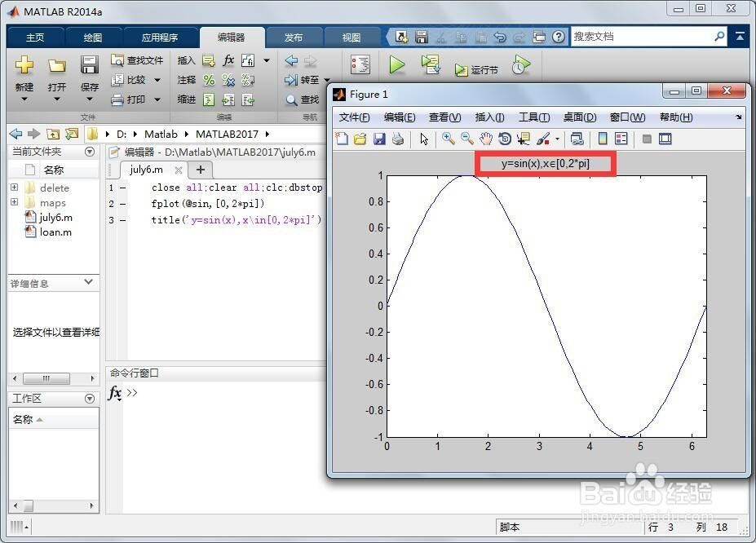
Task: Expand the delete folder tree node
Action: [15, 187]
